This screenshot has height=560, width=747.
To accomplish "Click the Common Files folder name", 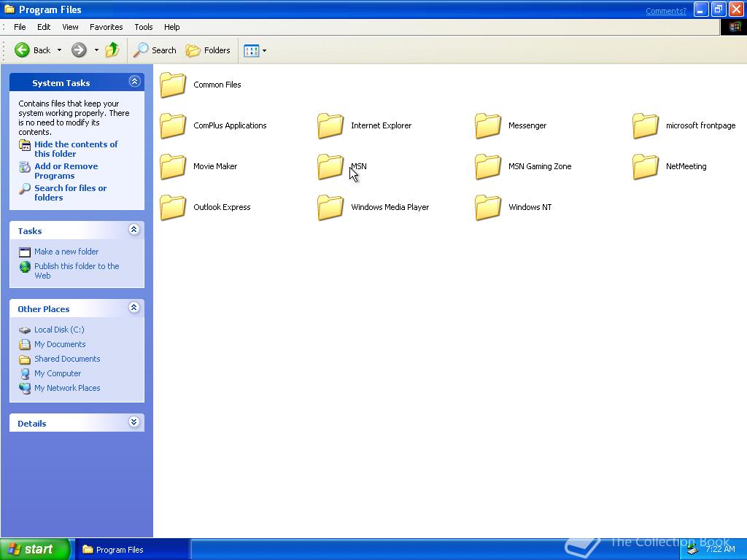I will click(x=217, y=85).
